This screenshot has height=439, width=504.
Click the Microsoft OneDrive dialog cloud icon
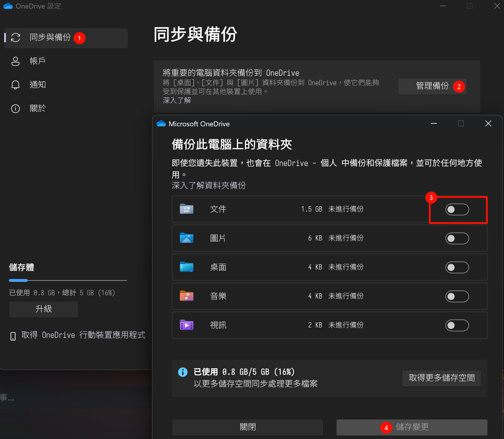161,124
